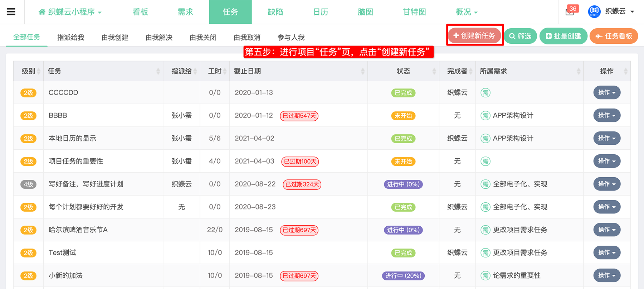
Task: Open the 甘特图 menu
Action: pyautogui.click(x=415, y=12)
